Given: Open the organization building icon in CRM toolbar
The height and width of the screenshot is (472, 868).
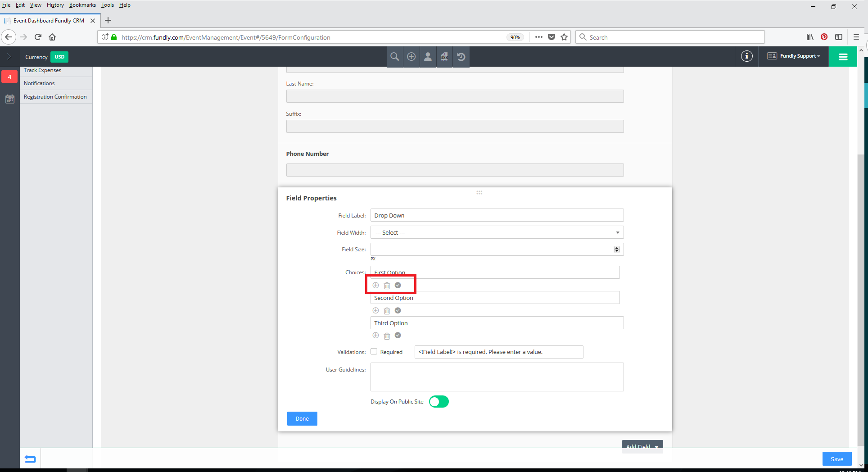Looking at the screenshot, I should [444, 57].
